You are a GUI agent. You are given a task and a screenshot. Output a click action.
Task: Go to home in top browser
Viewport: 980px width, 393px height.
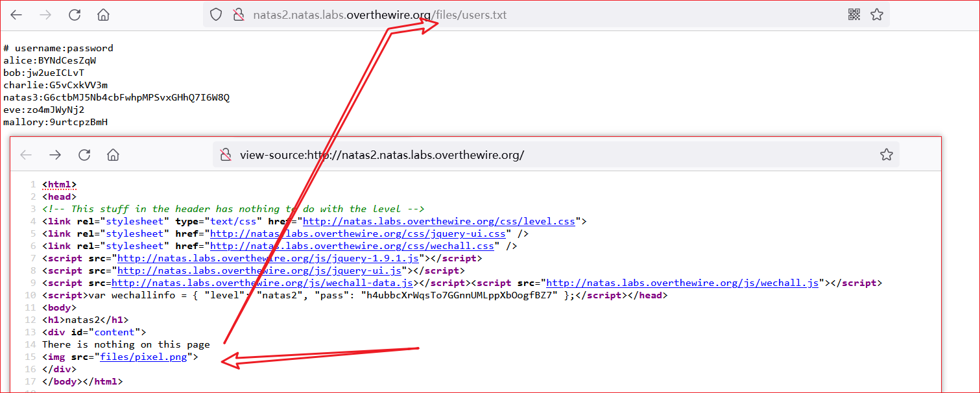103,15
